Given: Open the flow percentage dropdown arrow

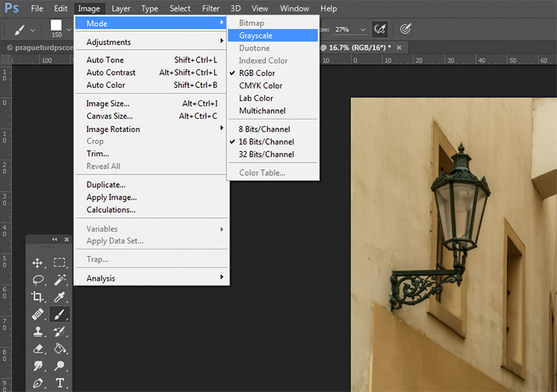Looking at the screenshot, I should (362, 30).
